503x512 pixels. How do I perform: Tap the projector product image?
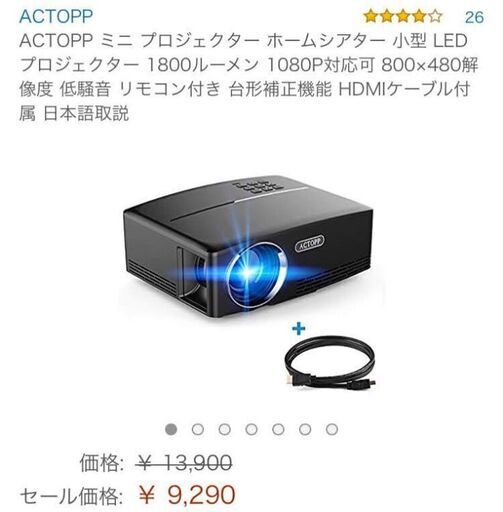248,246
